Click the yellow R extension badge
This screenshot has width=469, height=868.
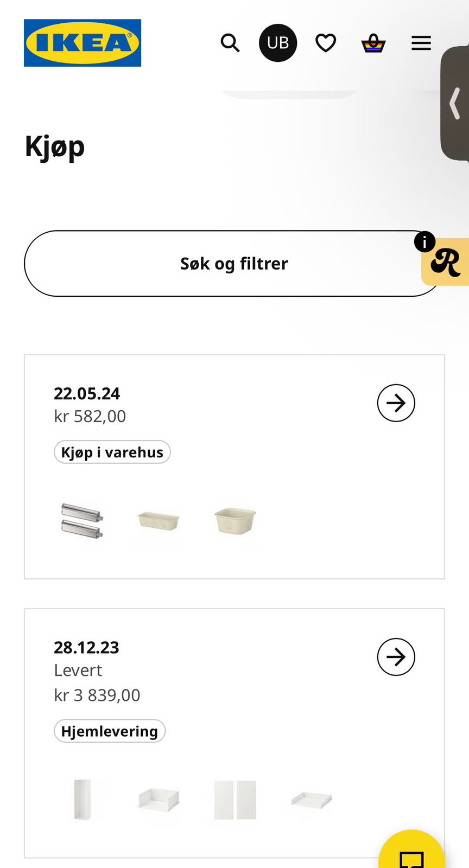coord(446,263)
